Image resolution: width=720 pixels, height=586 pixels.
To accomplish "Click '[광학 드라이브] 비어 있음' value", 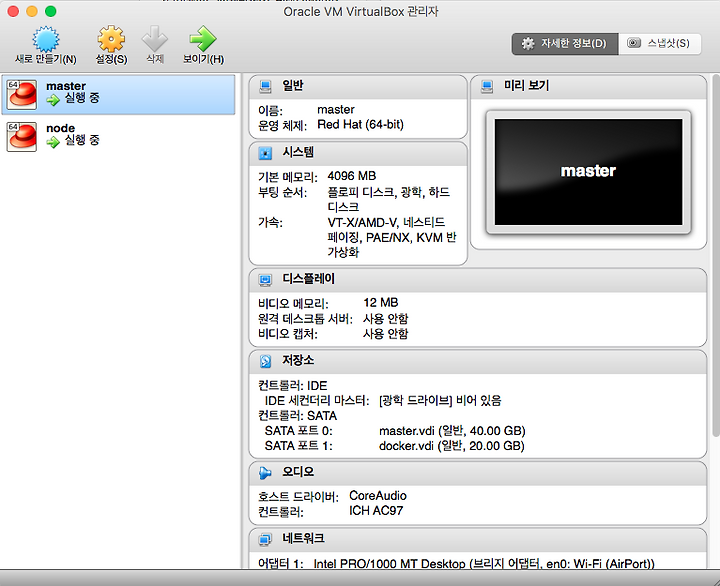I will [x=440, y=401].
